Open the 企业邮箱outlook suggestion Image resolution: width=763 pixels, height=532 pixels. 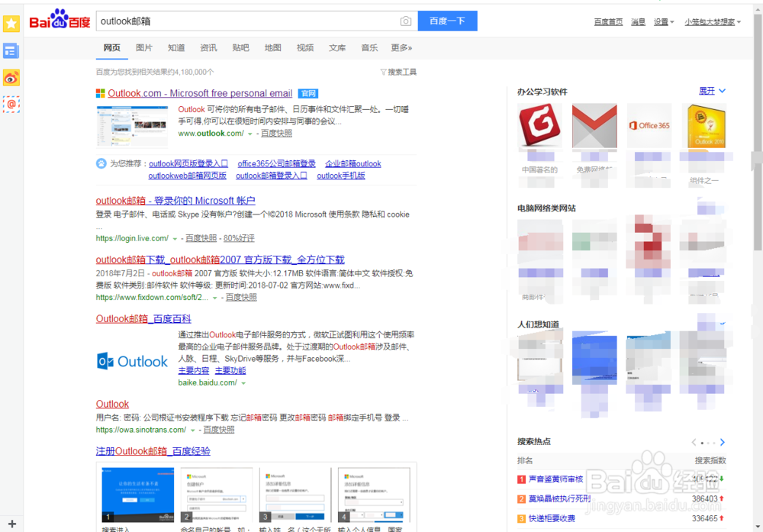353,163
